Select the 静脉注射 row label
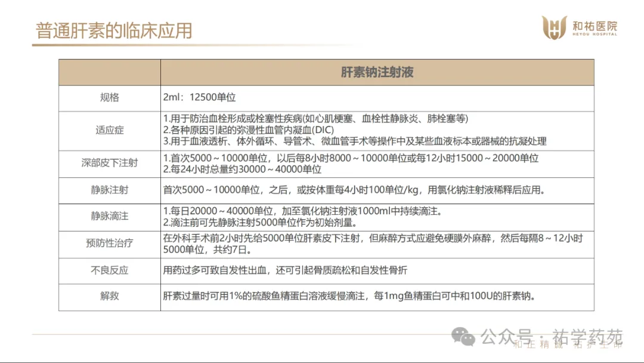Viewport: 644px width, 363px height. [109, 190]
